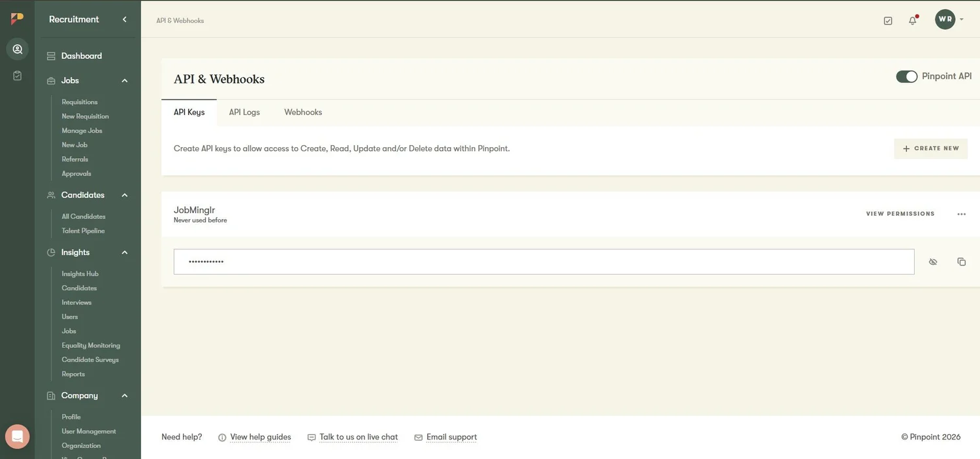
Task: Open Interviews insights
Action: [76, 303]
